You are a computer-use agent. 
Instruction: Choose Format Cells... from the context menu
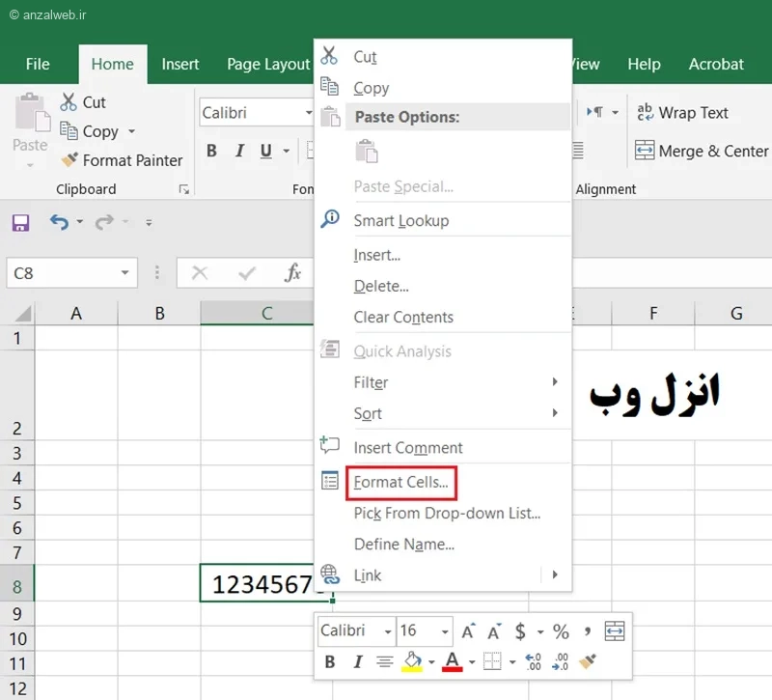[400, 482]
